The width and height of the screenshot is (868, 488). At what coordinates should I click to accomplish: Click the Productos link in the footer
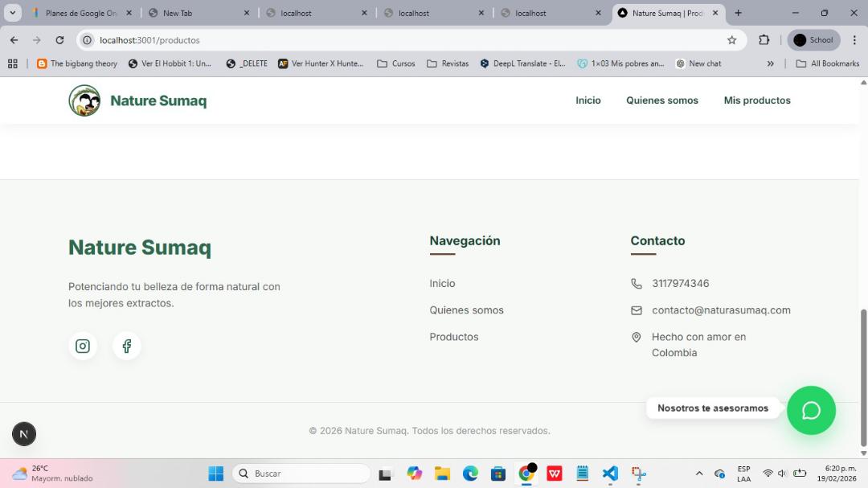[454, 337]
